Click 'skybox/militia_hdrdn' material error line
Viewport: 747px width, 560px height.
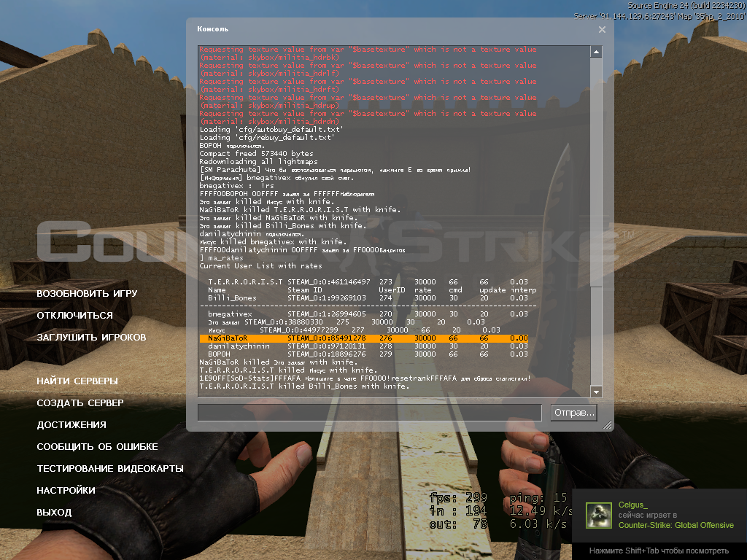270,122
